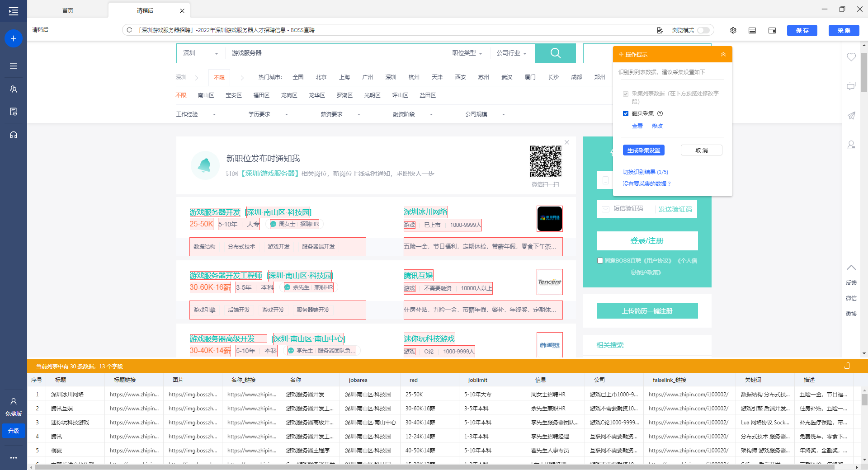Click 上传简历一键注册 button
This screenshot has height=470, width=868.
(x=647, y=311)
